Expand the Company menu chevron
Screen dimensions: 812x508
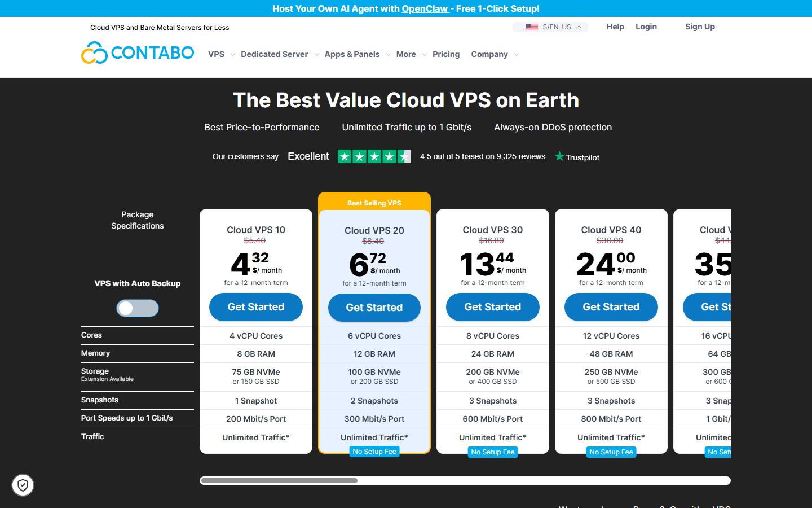(x=516, y=55)
